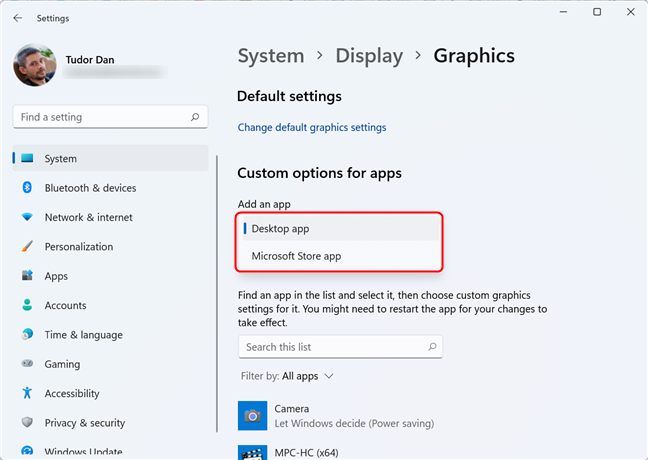Image resolution: width=648 pixels, height=460 pixels.
Task: Close the Settings window
Action: [631, 12]
